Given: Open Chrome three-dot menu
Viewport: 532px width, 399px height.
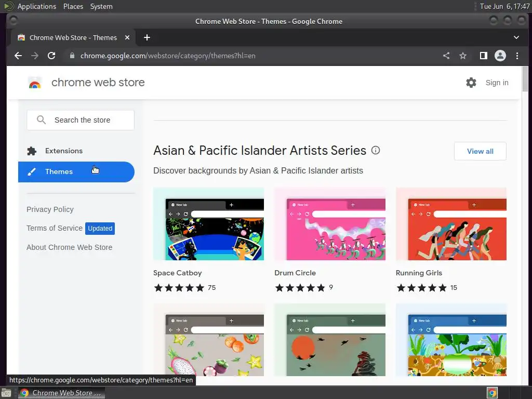Looking at the screenshot, I should point(517,56).
